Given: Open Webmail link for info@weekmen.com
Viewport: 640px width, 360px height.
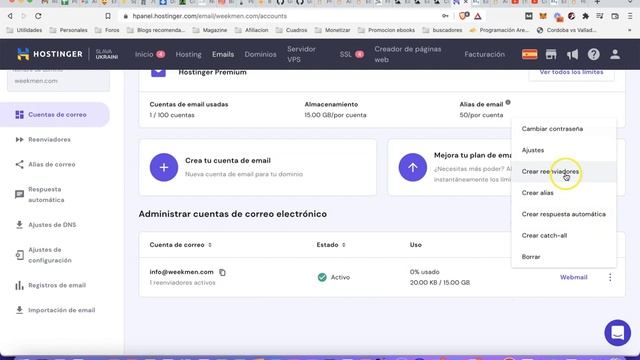Looking at the screenshot, I should click(x=573, y=277).
